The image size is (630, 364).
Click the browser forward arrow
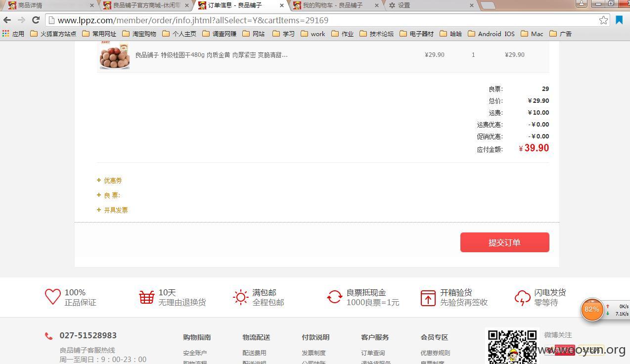click(21, 20)
